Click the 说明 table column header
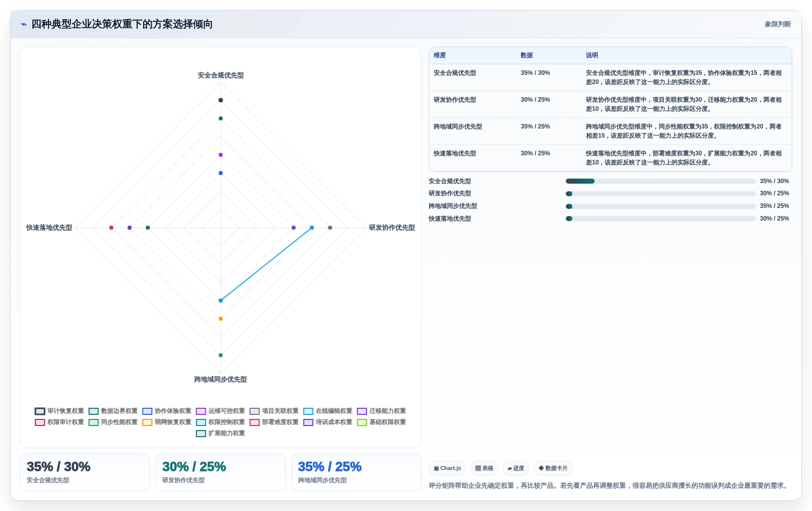The image size is (812, 511). coord(592,55)
